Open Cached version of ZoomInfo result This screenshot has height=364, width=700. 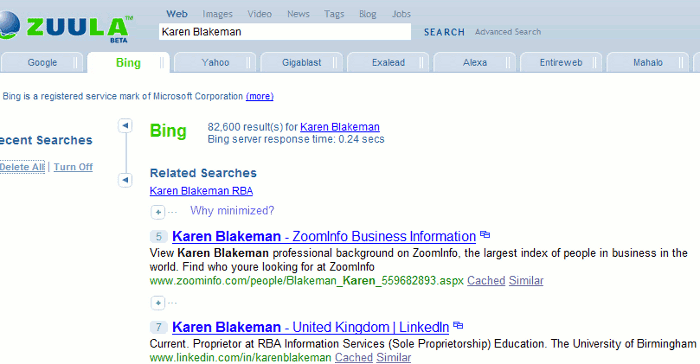(x=486, y=280)
